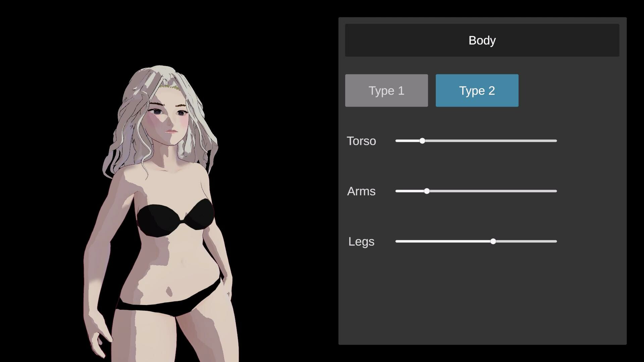Click the Body header bar

click(482, 40)
